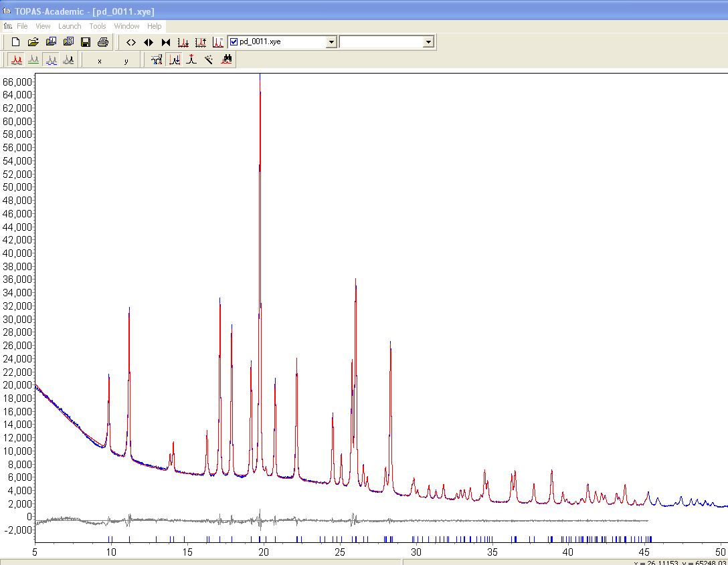Image resolution: width=728 pixels, height=565 pixels.
Task: Click the y axis toolbar button
Action: pos(126,61)
